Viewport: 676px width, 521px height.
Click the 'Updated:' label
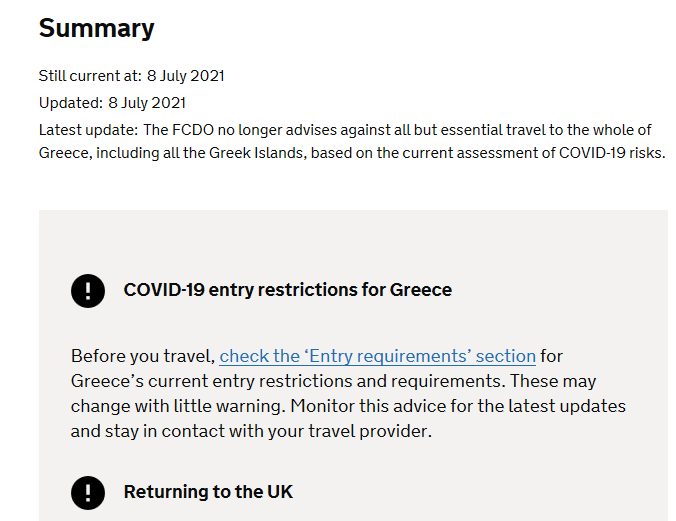pos(70,103)
